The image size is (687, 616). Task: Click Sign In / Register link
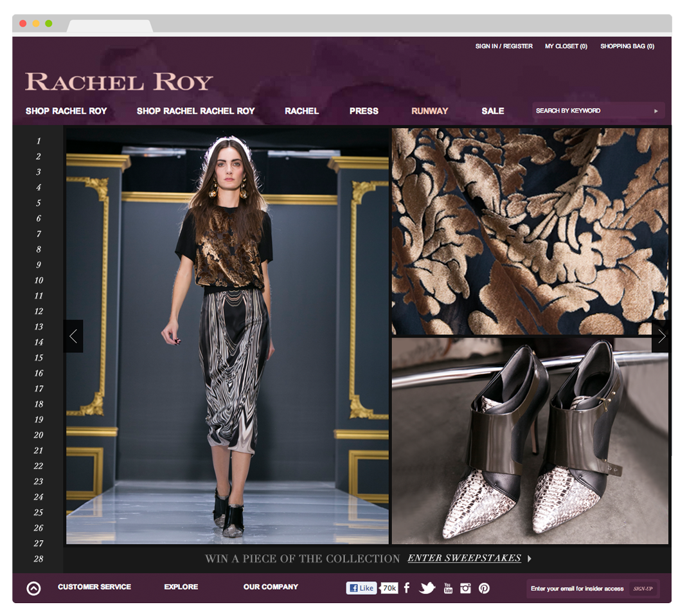504,46
